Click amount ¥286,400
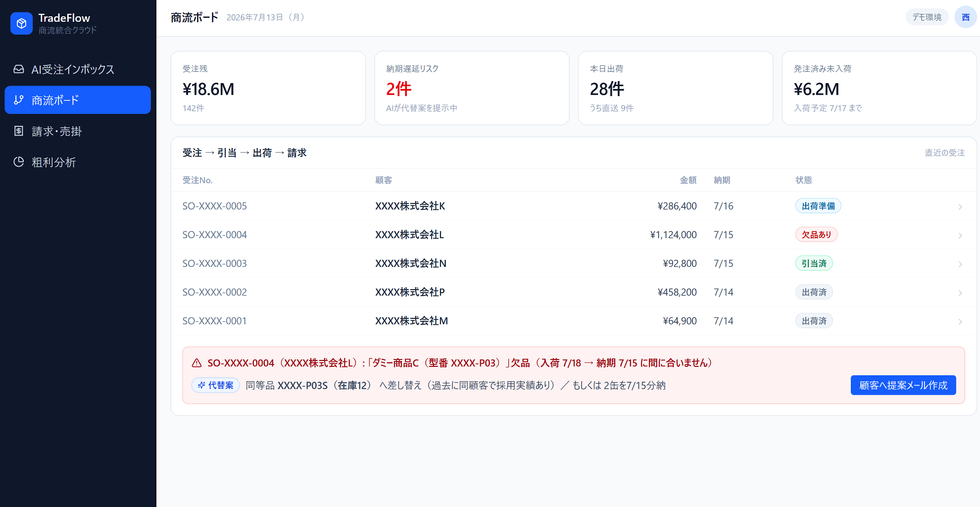This screenshot has height=507, width=980. (677, 206)
